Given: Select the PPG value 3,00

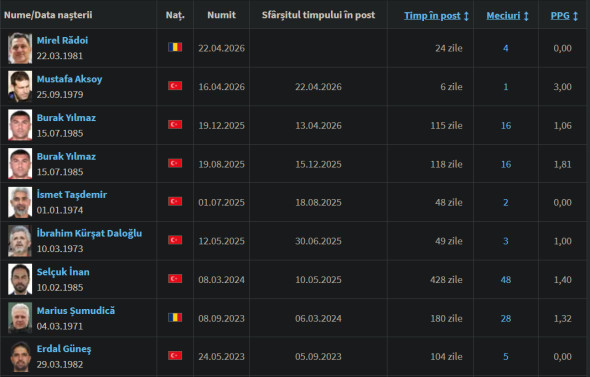Looking at the screenshot, I should (563, 87).
